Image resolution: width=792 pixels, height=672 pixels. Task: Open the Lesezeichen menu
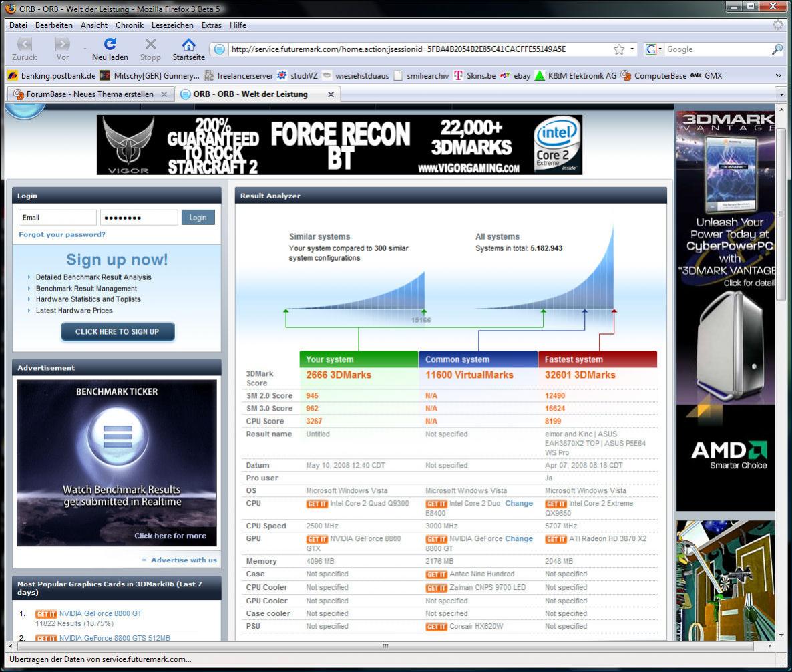point(172,25)
